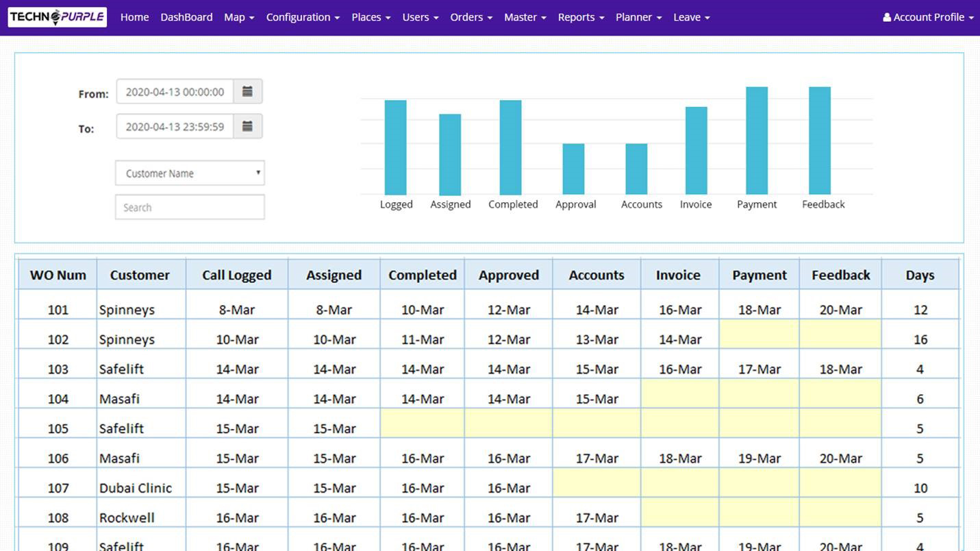Image resolution: width=980 pixels, height=551 pixels.
Task: Open the Planner menu
Action: tap(638, 17)
